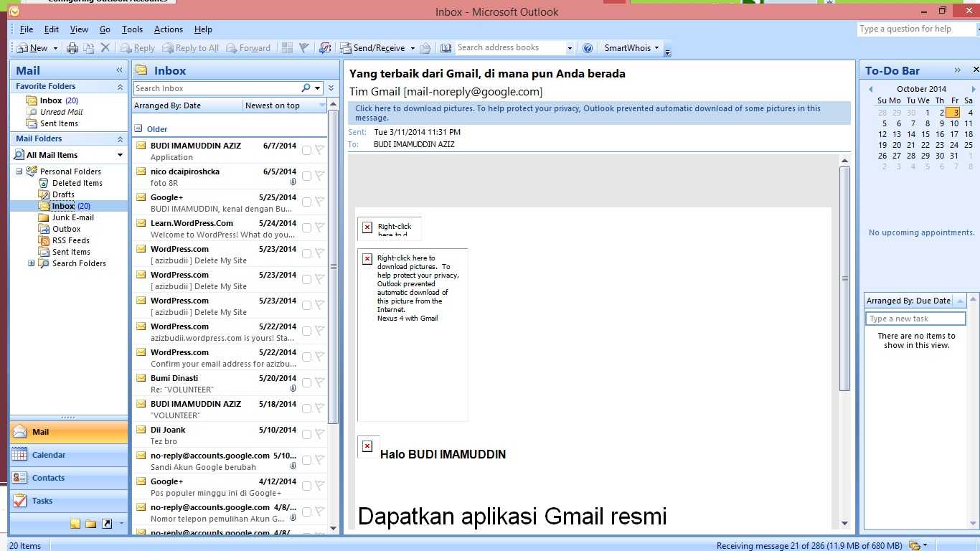Screen dimensions: 980x551
Task: Toggle category box on WordPress.com 5/22/2014 Confirm message
Action: tap(306, 357)
